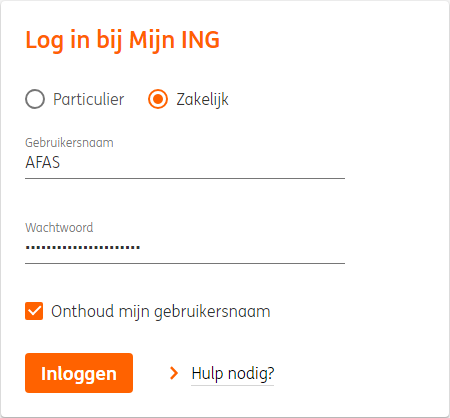Untick the Onthoud mijn gebruikersnaam checkbox

34,311
